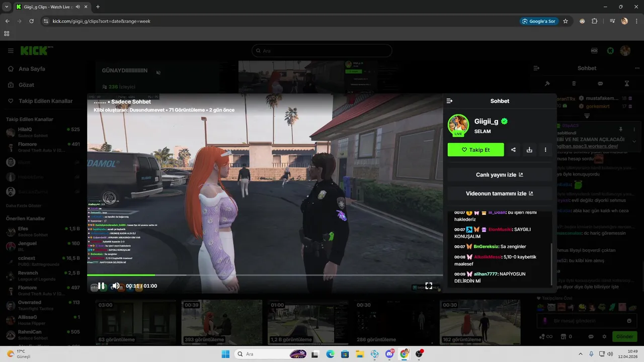Viewport: 644px width, 362px height.
Task: Open the 393 görüntüleme clip thumbnail
Action: tap(222, 322)
